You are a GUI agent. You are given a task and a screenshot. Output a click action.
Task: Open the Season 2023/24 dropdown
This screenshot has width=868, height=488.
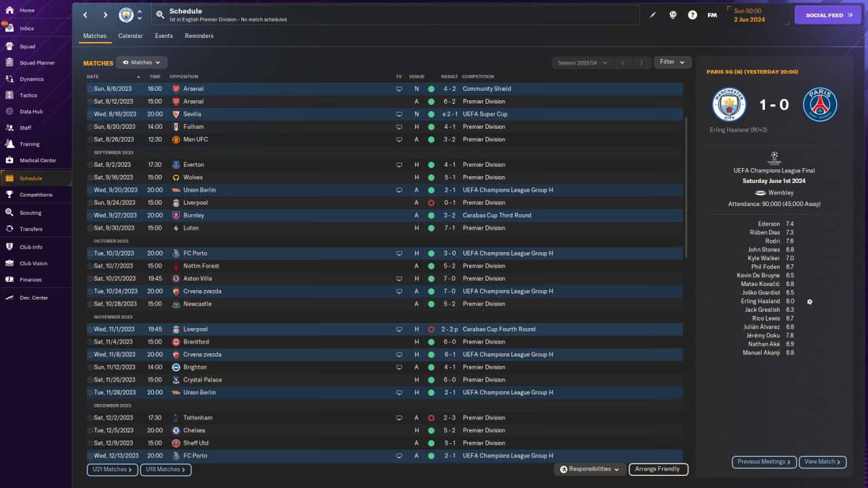[582, 62]
